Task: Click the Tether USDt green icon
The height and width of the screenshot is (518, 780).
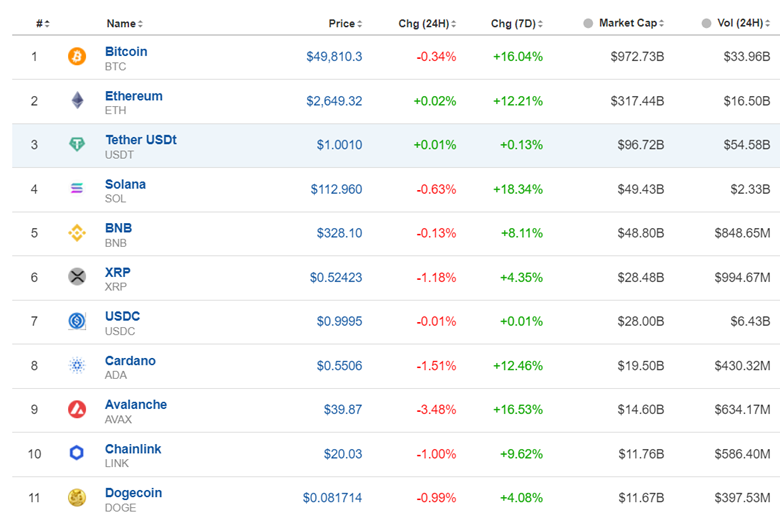Action: tap(77, 145)
